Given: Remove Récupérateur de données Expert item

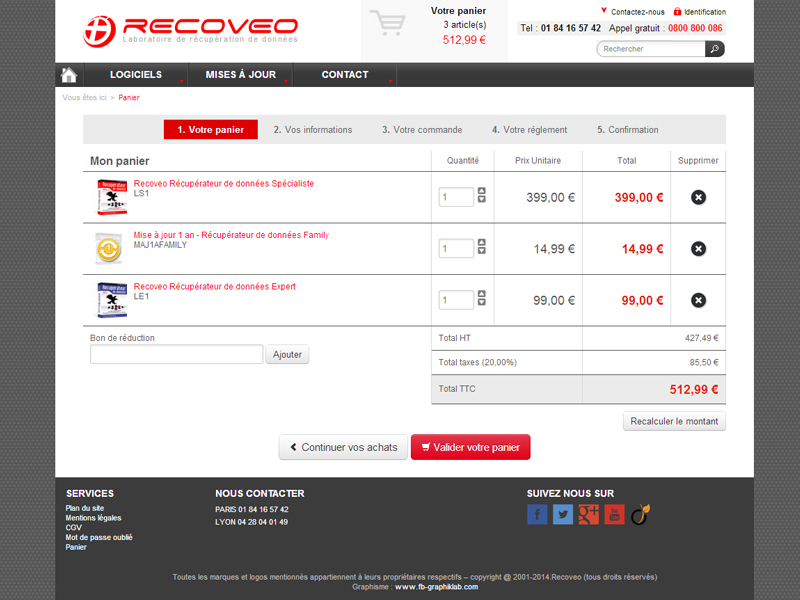Looking at the screenshot, I should click(x=698, y=301).
